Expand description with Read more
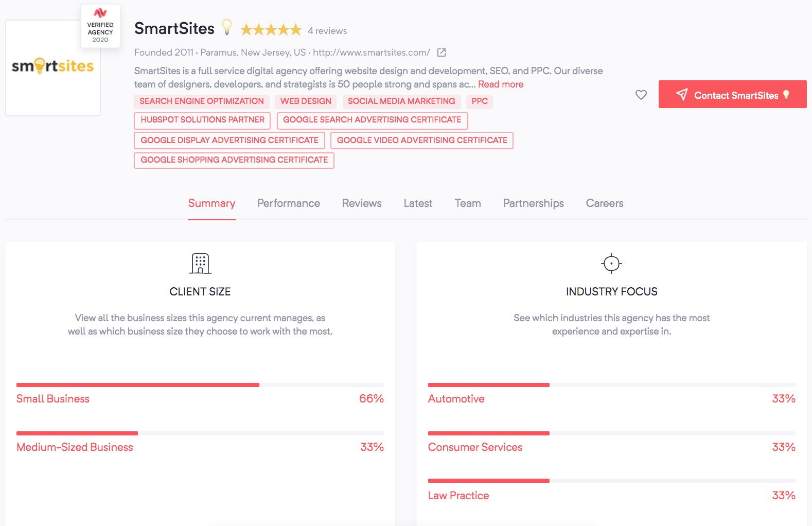 pyautogui.click(x=501, y=84)
